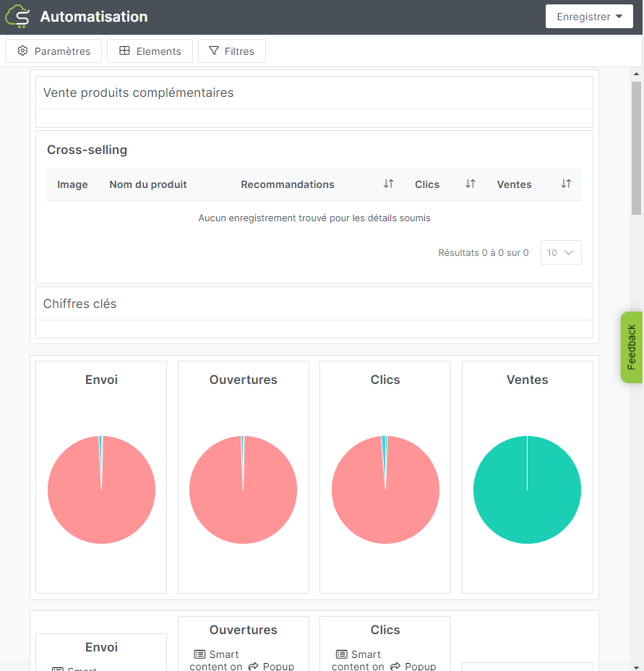Sort the Cross-selling table by Ventes
This screenshot has height=671, width=644.
point(566,184)
